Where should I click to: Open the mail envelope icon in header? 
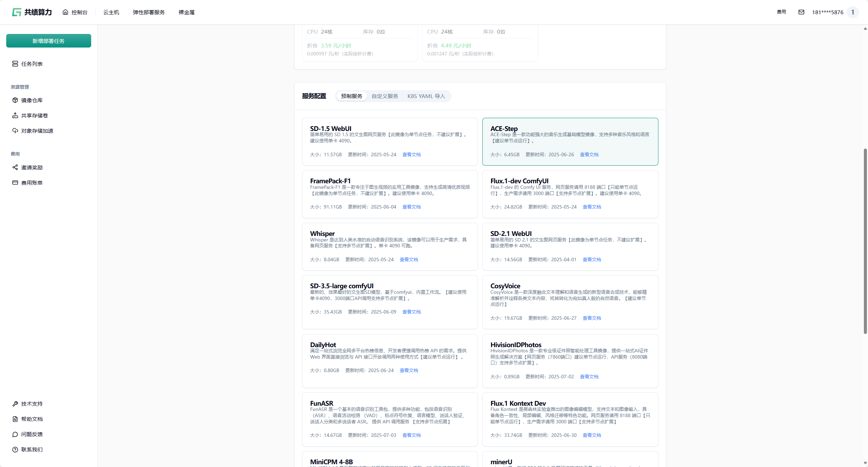click(x=801, y=12)
